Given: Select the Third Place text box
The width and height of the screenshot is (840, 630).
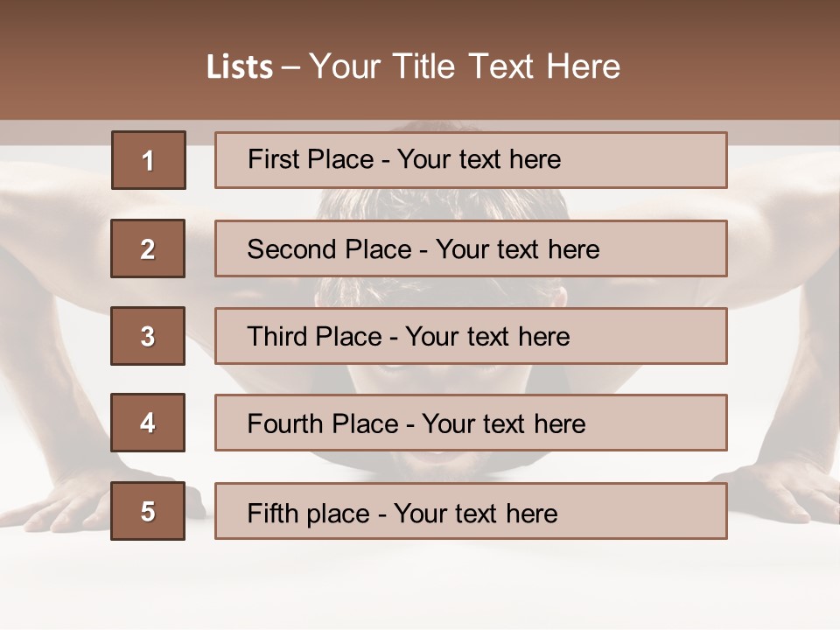Looking at the screenshot, I should click(471, 336).
